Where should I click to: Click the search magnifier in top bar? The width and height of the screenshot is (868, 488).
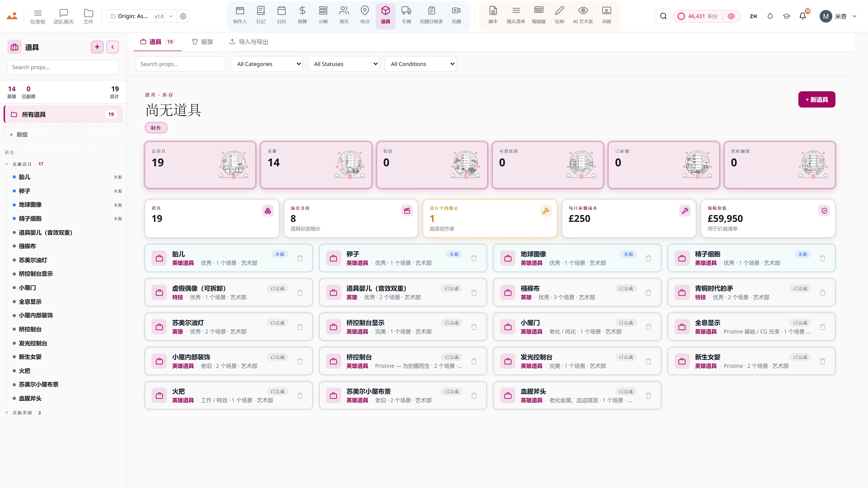pos(663,16)
